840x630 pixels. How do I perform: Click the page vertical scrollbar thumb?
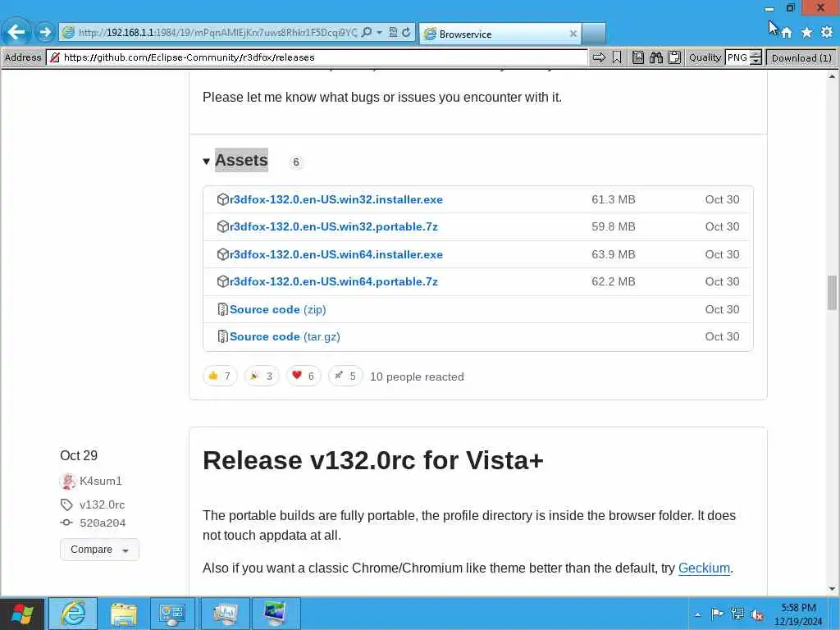832,293
